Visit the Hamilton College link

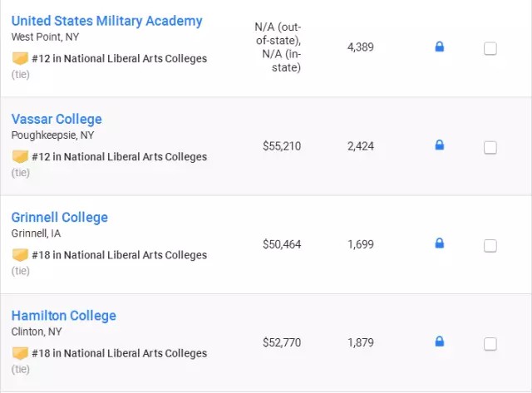[64, 315]
